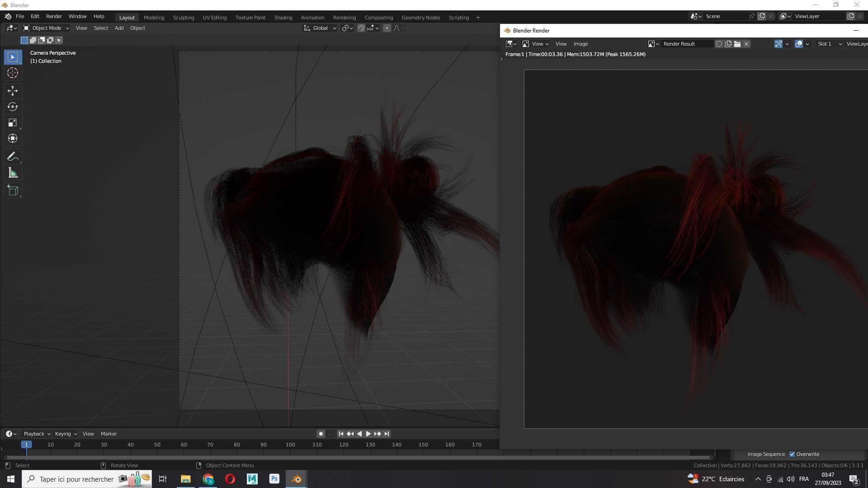Open the Object Mode dropdown
Screen dimensions: 868x488
pyautogui.click(x=46, y=28)
